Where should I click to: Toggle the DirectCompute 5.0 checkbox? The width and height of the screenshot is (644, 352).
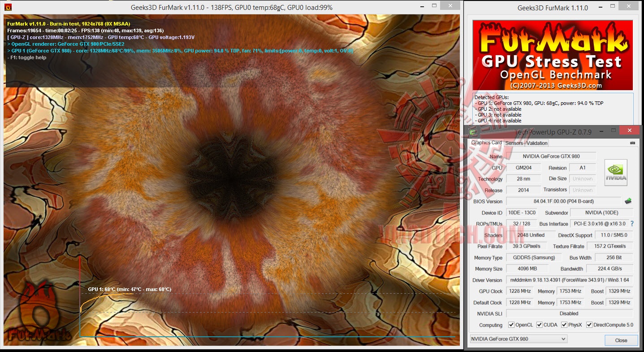click(x=589, y=325)
